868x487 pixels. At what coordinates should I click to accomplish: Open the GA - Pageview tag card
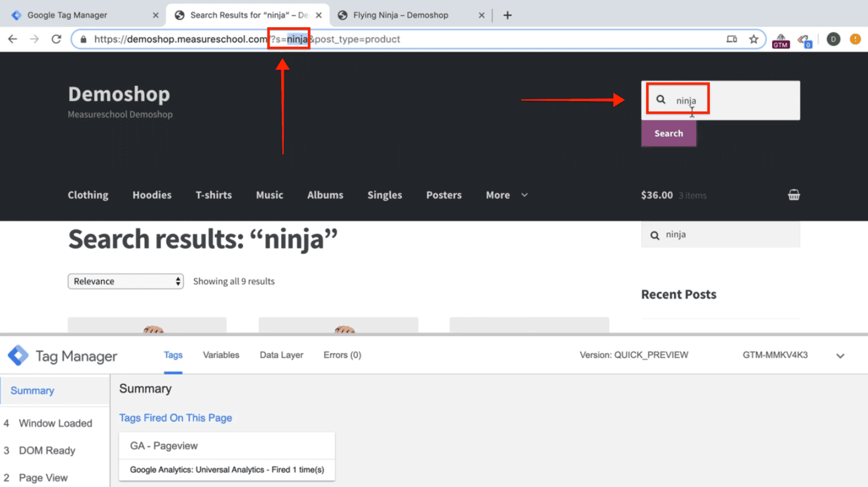pyautogui.click(x=227, y=456)
